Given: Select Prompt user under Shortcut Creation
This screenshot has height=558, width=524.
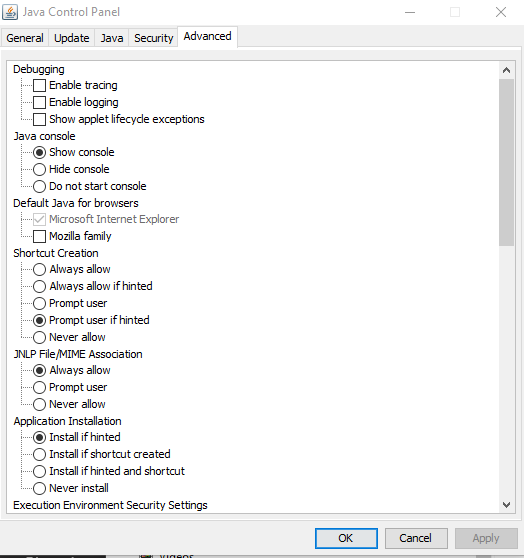Looking at the screenshot, I should click(x=39, y=303).
